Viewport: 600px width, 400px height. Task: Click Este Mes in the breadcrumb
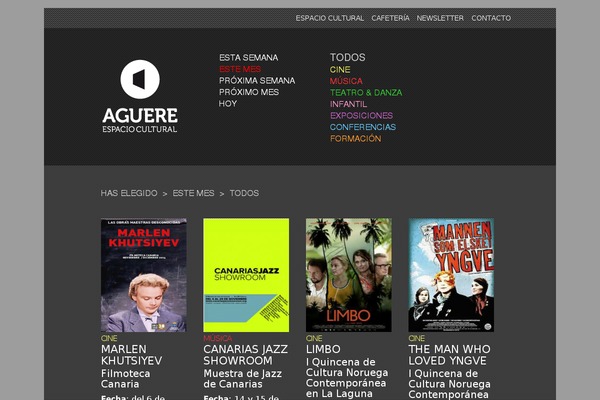(x=193, y=193)
